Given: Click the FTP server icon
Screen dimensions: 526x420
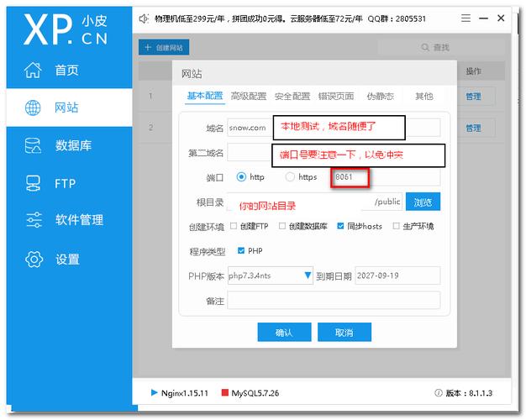Looking at the screenshot, I should (33, 183).
